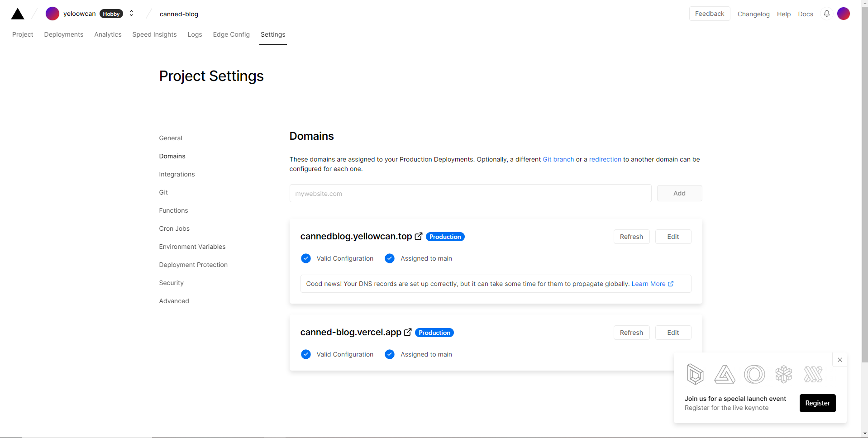Open Integrations settings section
This screenshot has width=868, height=438.
pyautogui.click(x=176, y=174)
